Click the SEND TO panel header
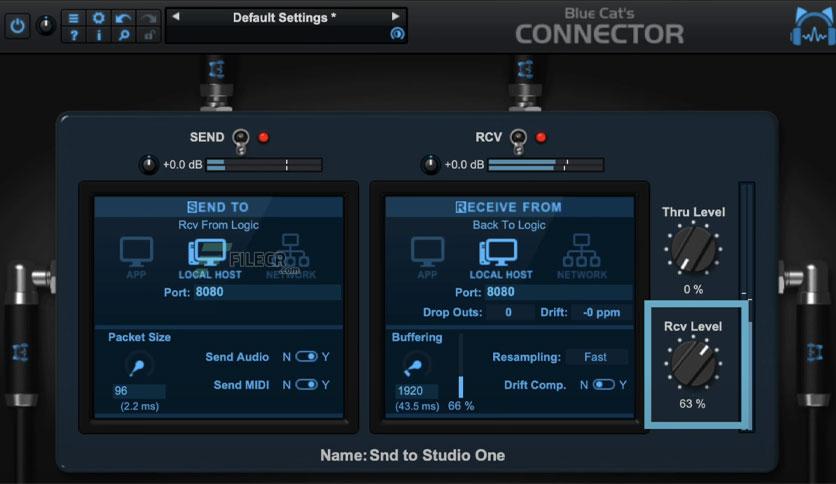The width and height of the screenshot is (836, 484). [218, 207]
